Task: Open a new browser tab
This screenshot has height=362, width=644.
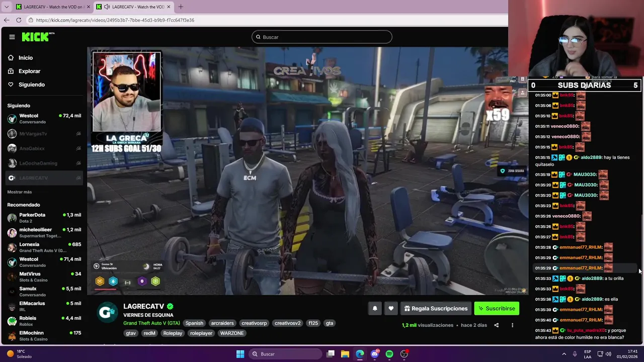Action: pos(181,7)
